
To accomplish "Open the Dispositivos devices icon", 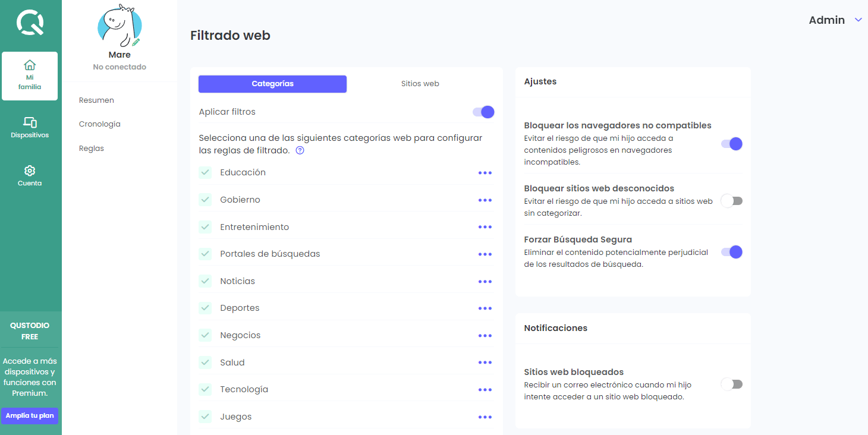I will [30, 122].
